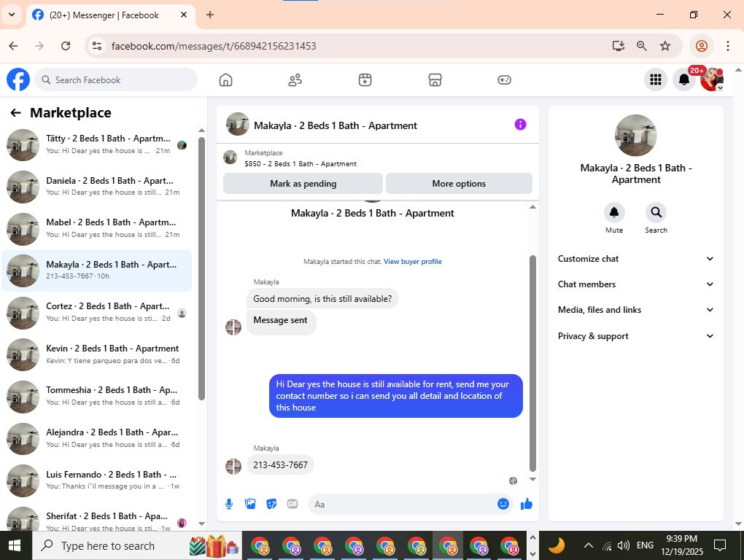Image resolution: width=744 pixels, height=560 pixels.
Task: Open emoji picker smiley icon
Action: [x=503, y=504]
